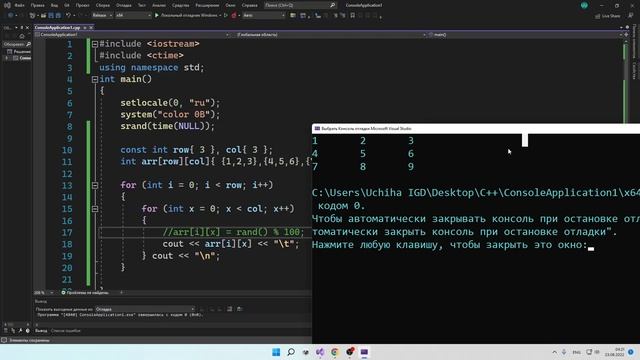
Task: Open the global scope navigation dropdown
Action: 330,35
